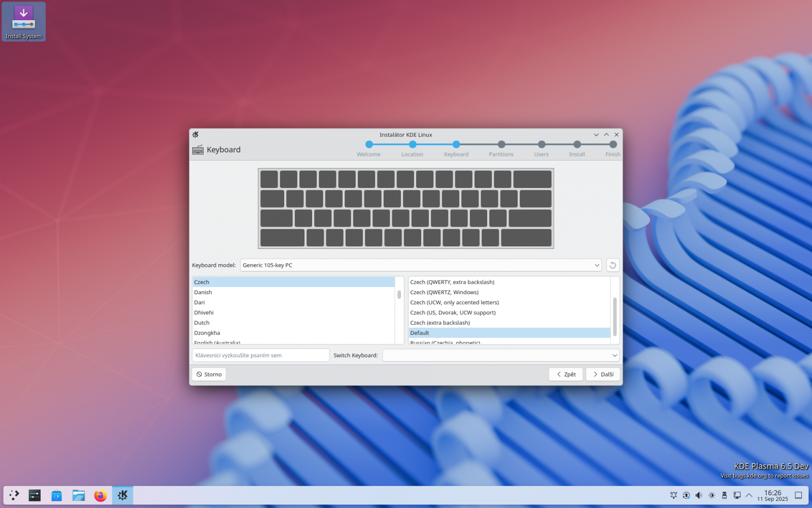
Task: Open the installer window menu icon
Action: pos(195,135)
